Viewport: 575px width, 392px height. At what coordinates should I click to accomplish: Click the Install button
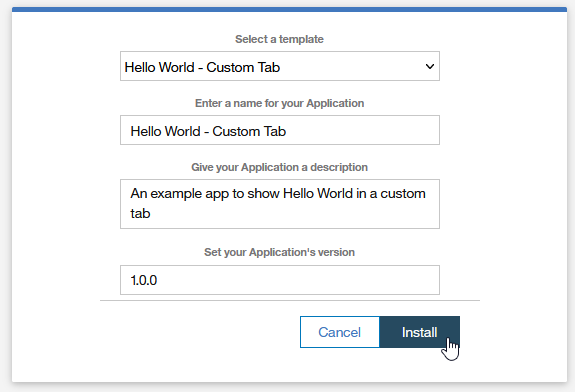click(x=420, y=332)
